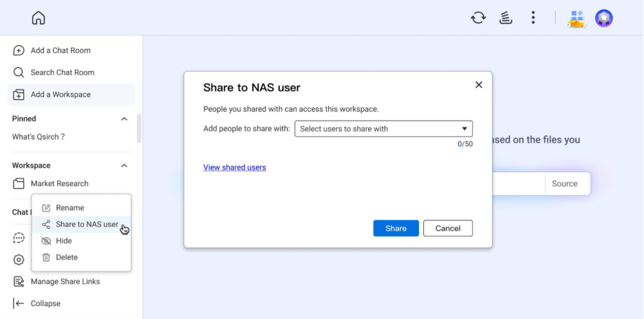Choose Rename from the context menu

click(x=69, y=208)
